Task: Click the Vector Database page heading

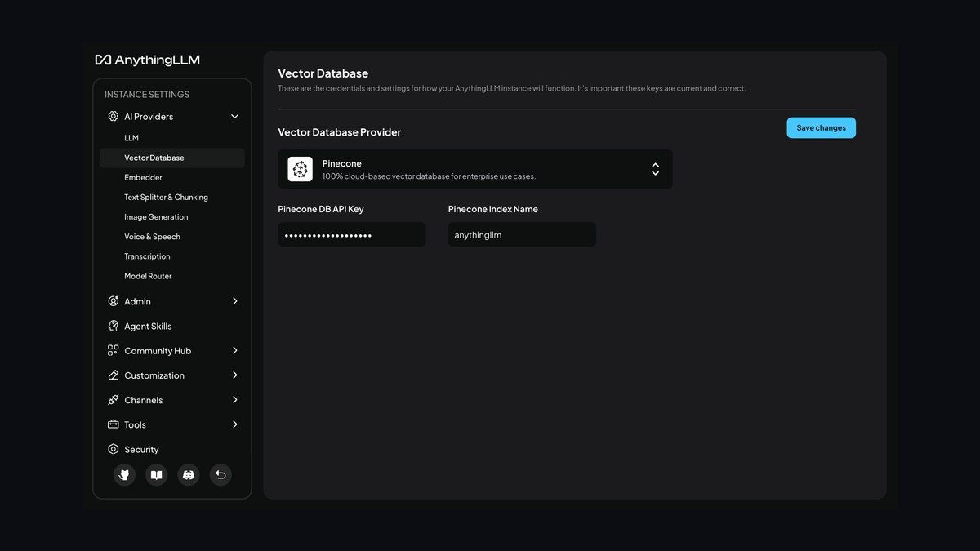Action: [323, 73]
